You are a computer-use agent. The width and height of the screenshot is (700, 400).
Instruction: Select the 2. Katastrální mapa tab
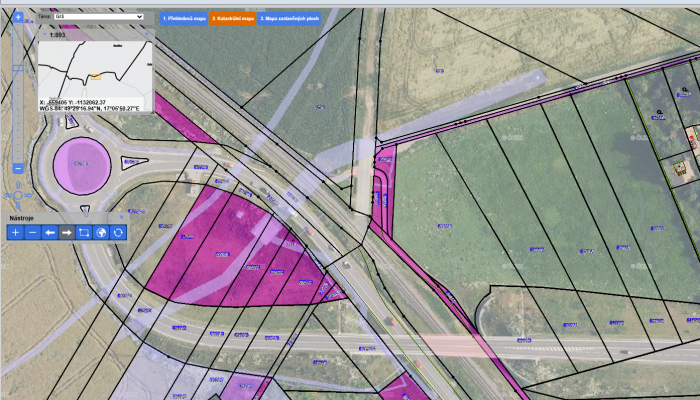pos(232,18)
